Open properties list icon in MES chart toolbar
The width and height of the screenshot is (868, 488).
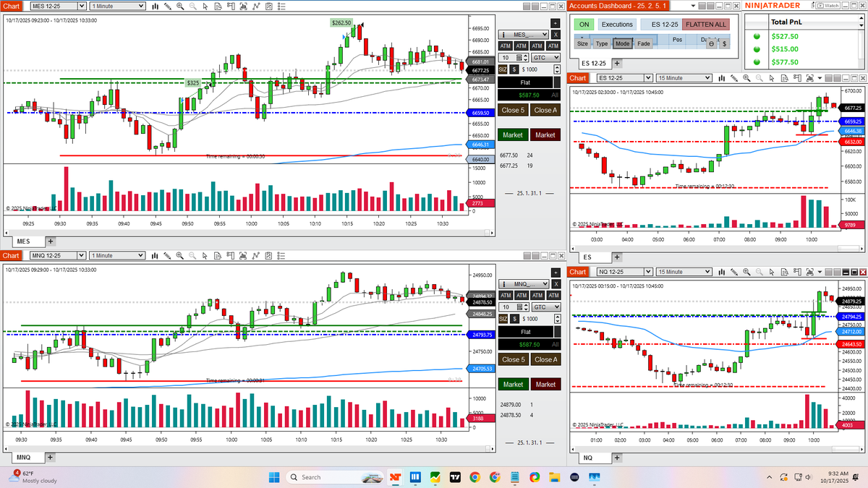point(281,6)
